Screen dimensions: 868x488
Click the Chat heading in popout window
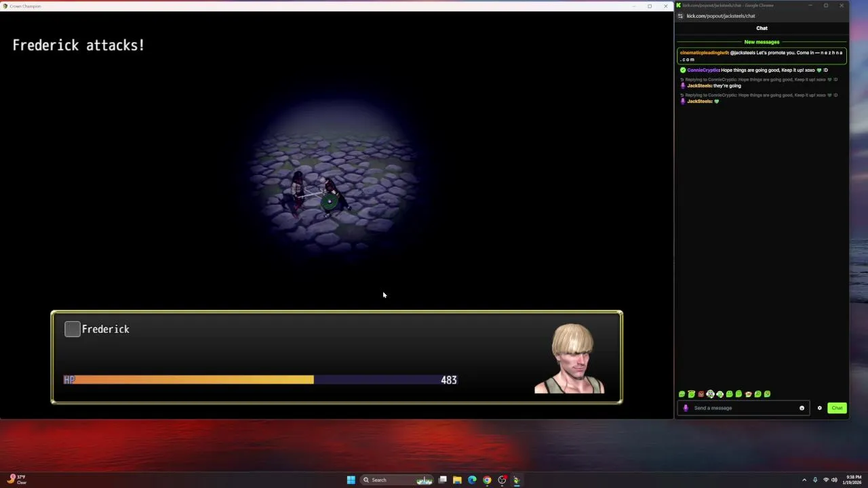(762, 28)
